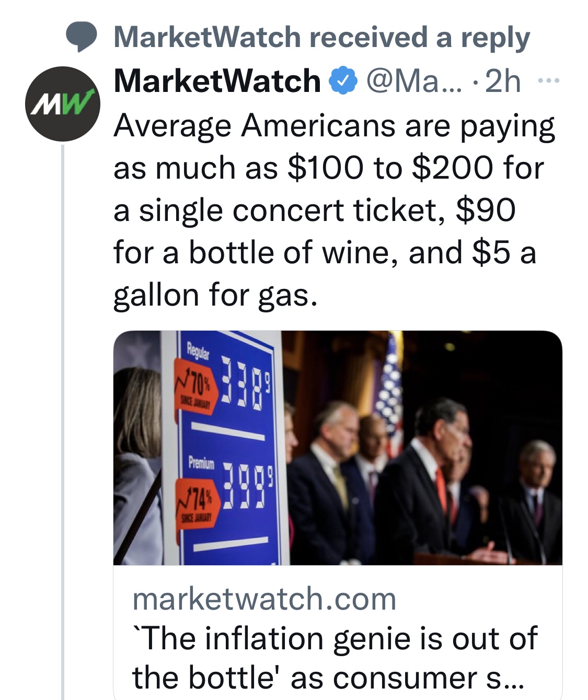The image size is (588, 700).
Task: Click "MarketWatch received a reply" label
Action: pyautogui.click(x=321, y=38)
